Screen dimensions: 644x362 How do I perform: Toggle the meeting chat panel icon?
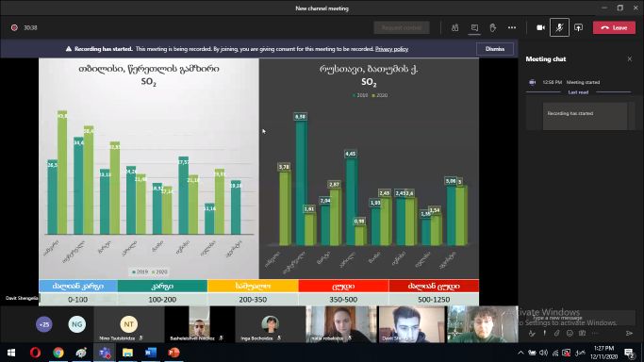point(474,28)
